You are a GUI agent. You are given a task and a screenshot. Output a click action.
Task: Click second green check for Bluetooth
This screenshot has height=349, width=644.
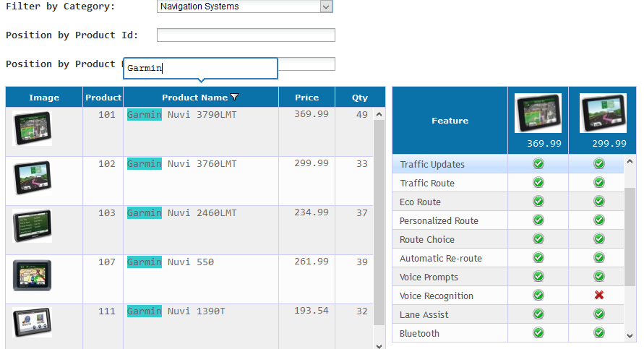599,332
